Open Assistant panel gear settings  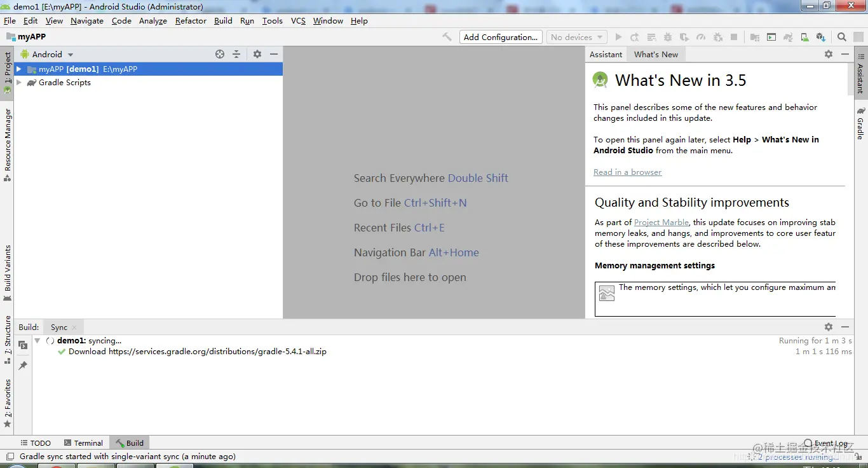pyautogui.click(x=829, y=54)
